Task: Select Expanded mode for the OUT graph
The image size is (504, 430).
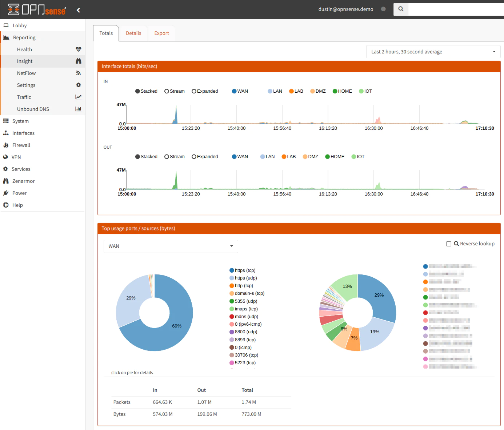Action: tap(194, 157)
